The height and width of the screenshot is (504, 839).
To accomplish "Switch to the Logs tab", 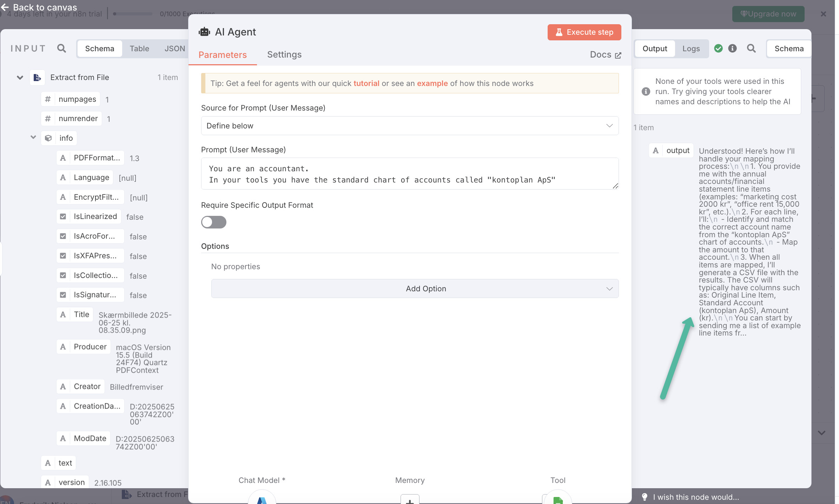I will [691, 48].
